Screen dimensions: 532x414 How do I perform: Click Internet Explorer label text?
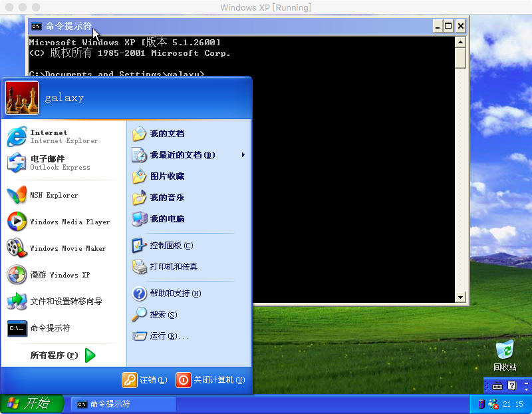64,137
